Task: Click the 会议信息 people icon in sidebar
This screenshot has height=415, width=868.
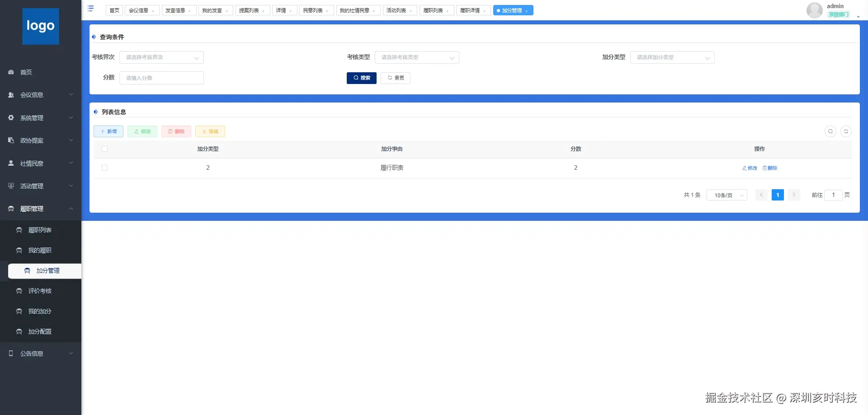Action: click(11, 95)
